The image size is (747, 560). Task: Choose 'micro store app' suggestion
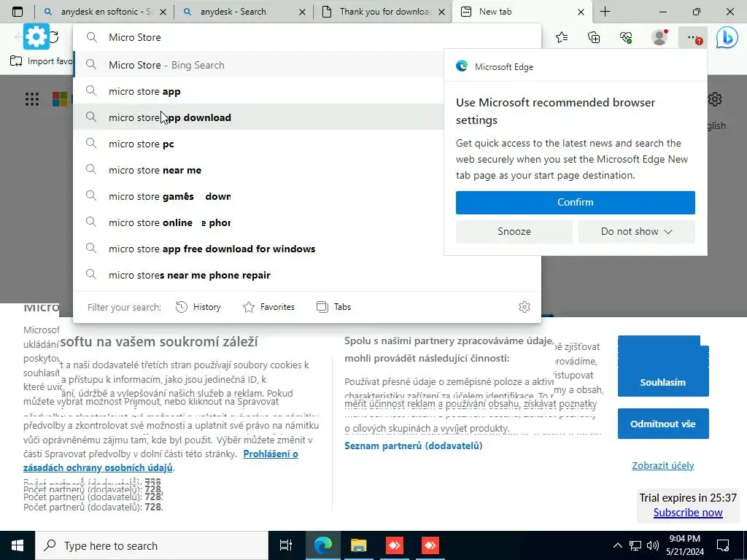[259, 91]
